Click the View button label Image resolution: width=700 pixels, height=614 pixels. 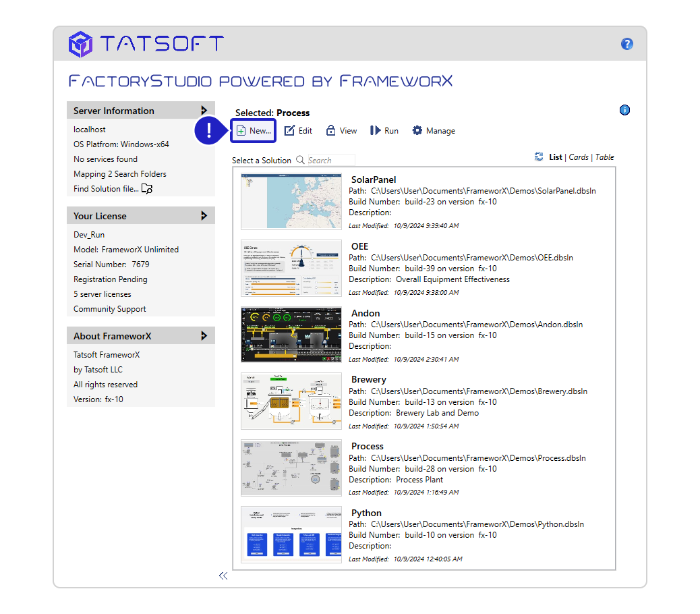pyautogui.click(x=348, y=131)
